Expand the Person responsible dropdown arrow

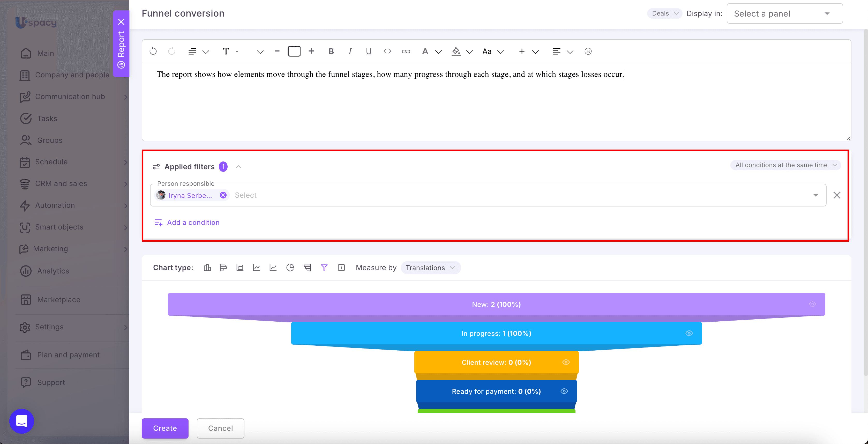(815, 195)
